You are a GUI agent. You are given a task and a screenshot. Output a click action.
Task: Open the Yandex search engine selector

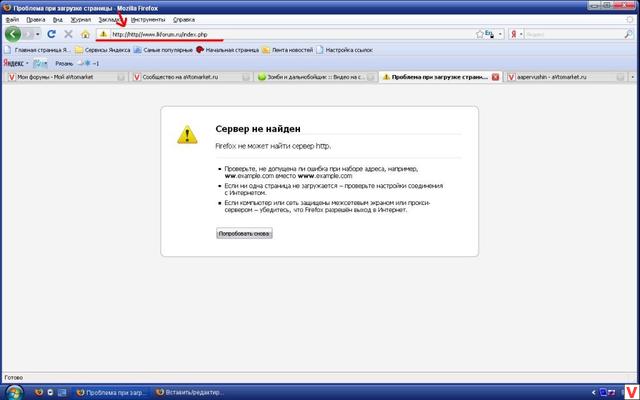tap(516, 34)
